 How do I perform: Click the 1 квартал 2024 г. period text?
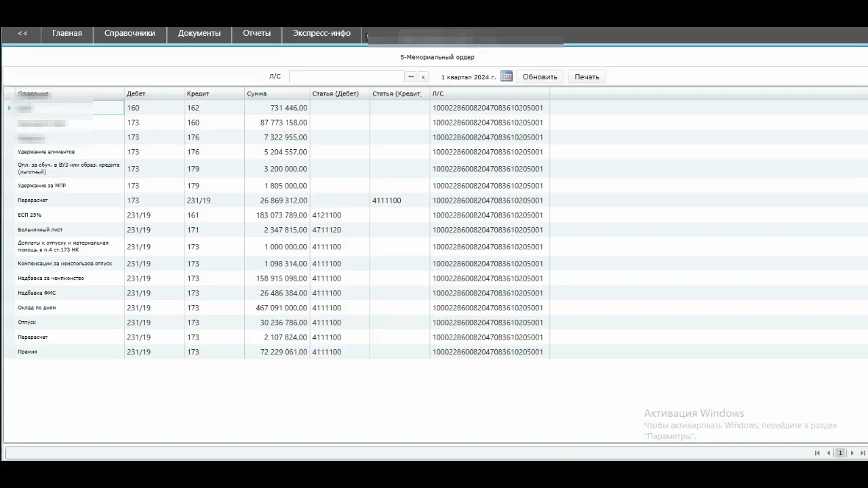coord(469,77)
